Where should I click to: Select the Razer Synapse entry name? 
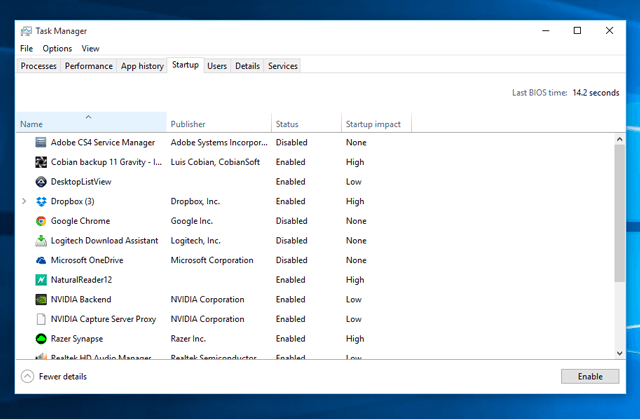click(77, 339)
